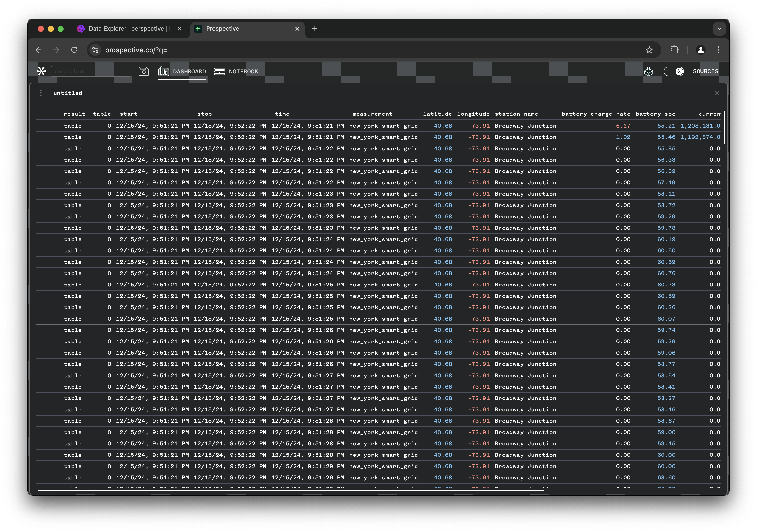
Task: Click the station_name column header
Action: coord(516,114)
